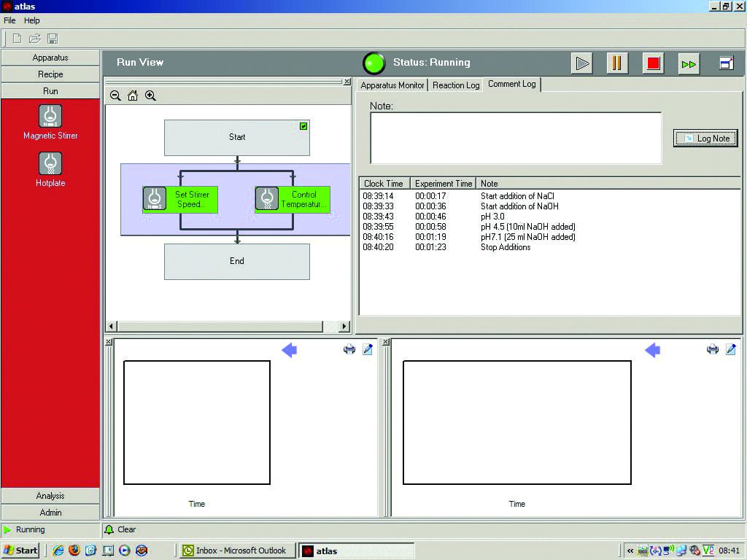Expand hidden system tray icons chevron

630,551
